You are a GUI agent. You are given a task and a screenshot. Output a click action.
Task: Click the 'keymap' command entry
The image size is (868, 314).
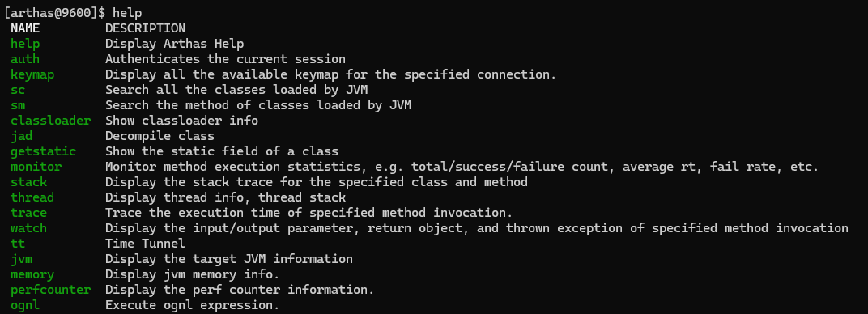(32, 74)
